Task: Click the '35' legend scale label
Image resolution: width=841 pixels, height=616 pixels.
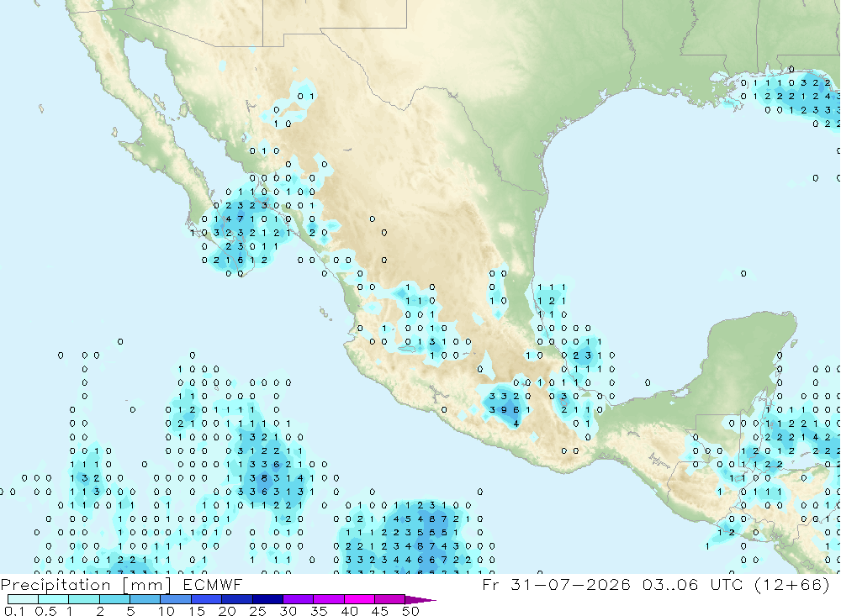Action: [319, 611]
